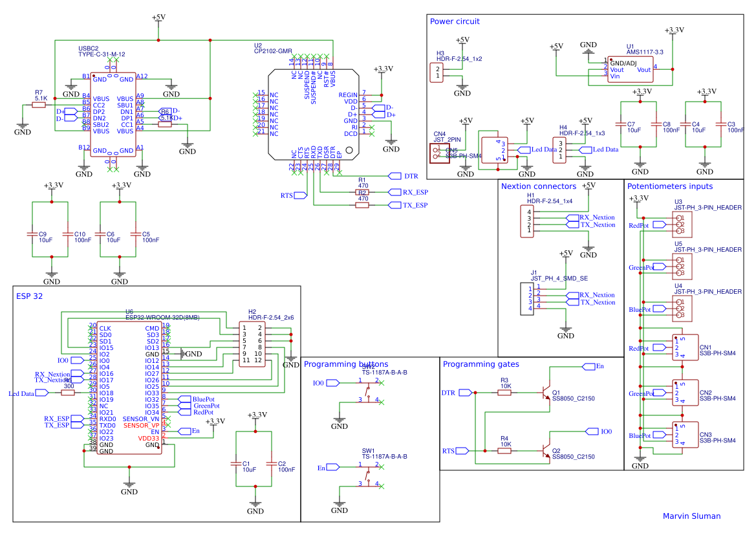Select the CN2 S3B-PH-SM4 connector symbol
Image resolution: width=756 pixels, height=535 pixels.
coord(685,393)
